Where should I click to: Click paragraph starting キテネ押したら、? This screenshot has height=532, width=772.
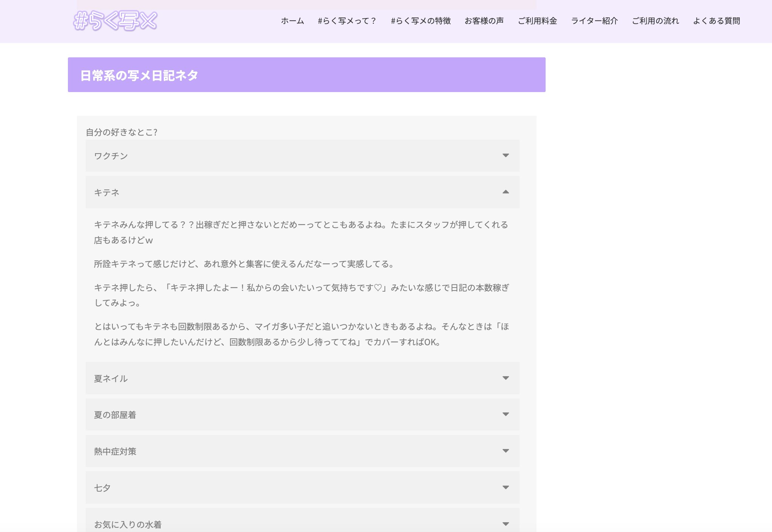coord(301,295)
